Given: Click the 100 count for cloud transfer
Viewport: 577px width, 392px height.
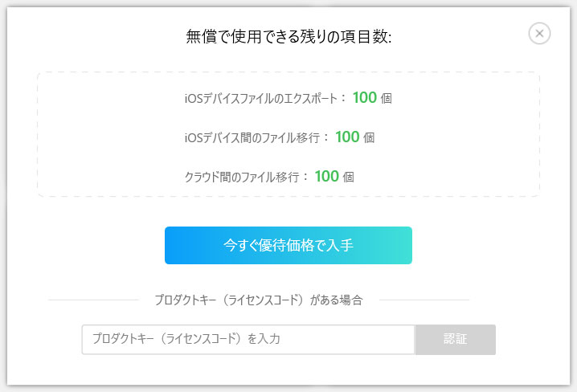Looking at the screenshot, I should pos(327,176).
